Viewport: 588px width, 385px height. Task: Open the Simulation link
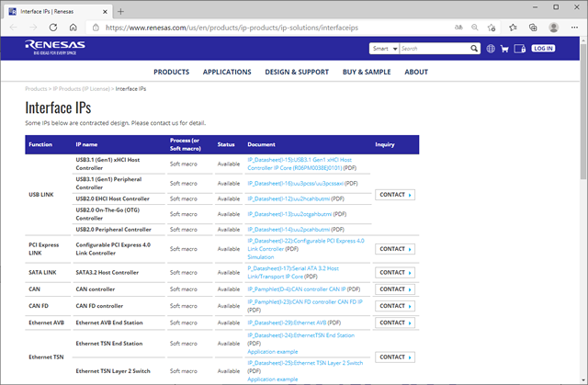point(261,257)
